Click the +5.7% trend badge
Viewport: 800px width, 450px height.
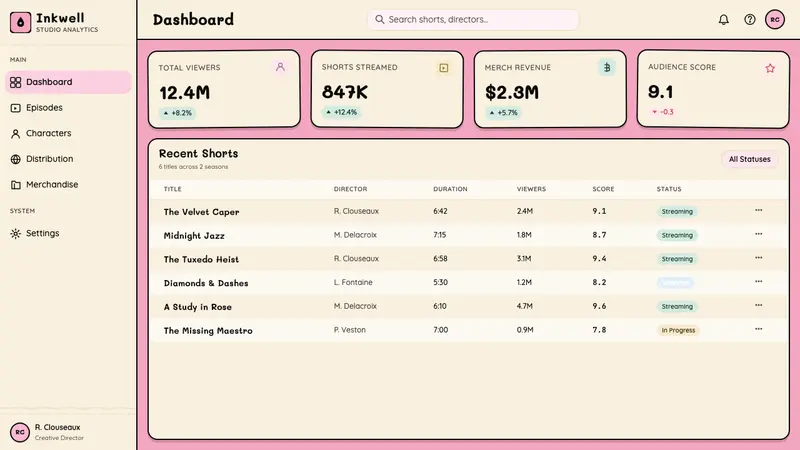point(504,113)
